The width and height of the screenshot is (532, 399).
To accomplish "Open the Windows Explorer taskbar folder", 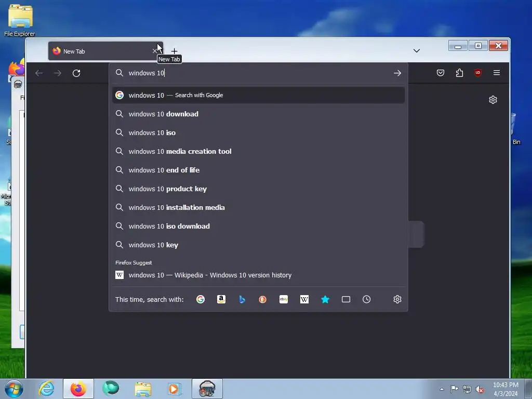I will pos(143,389).
